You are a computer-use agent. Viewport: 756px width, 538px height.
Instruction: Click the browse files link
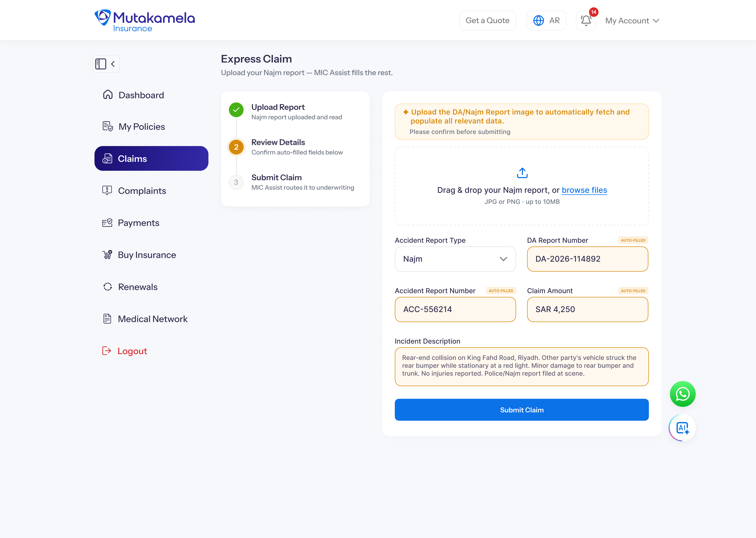point(584,190)
